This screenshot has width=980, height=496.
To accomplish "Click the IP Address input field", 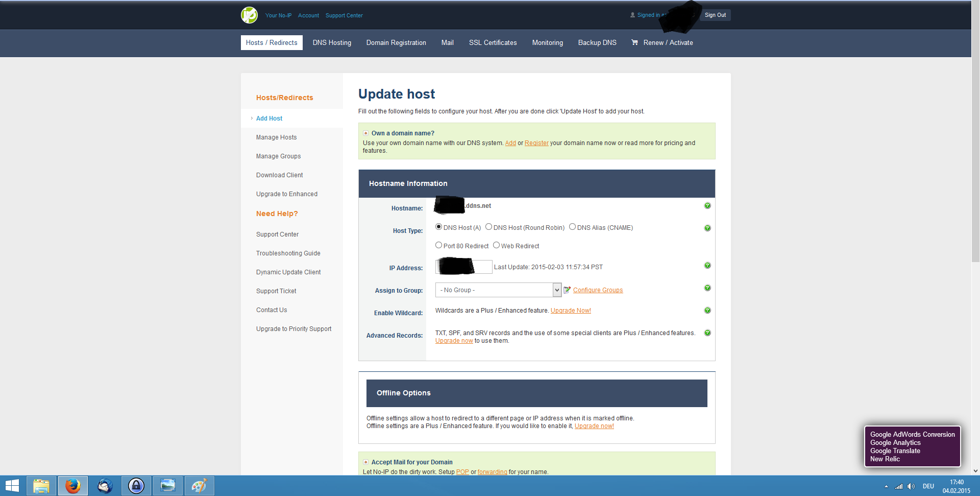I will coord(463,267).
